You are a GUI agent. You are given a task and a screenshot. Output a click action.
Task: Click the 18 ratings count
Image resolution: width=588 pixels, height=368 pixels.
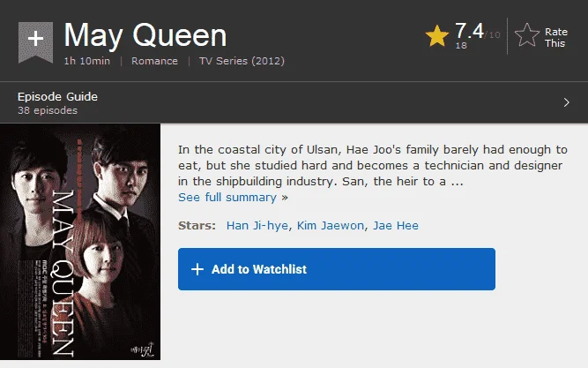461,45
